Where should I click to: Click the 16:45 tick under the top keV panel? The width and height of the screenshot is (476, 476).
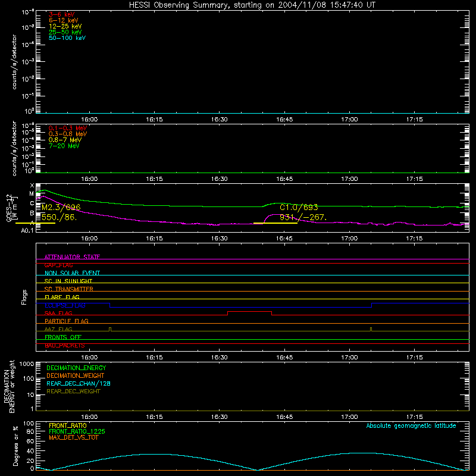284,120
